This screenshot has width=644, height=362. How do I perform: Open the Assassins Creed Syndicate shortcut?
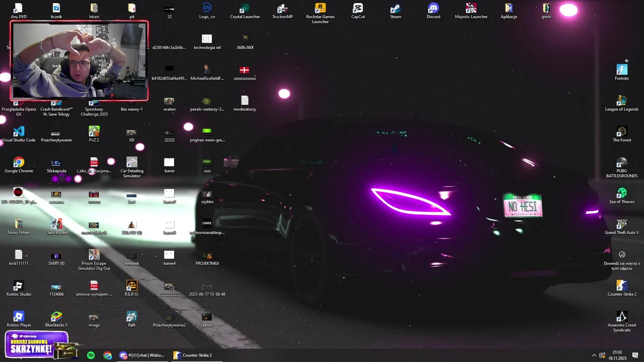tap(622, 322)
